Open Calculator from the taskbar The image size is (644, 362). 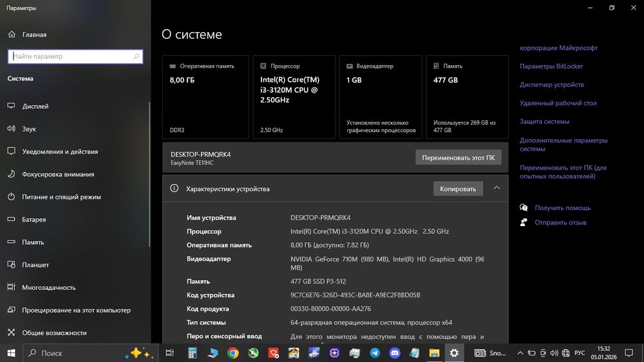pyautogui.click(x=192, y=352)
